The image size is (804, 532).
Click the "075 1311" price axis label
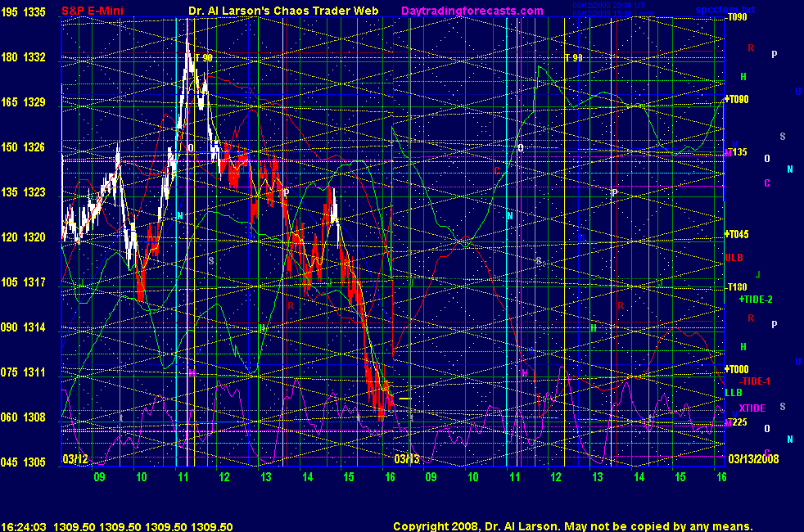tap(23, 372)
